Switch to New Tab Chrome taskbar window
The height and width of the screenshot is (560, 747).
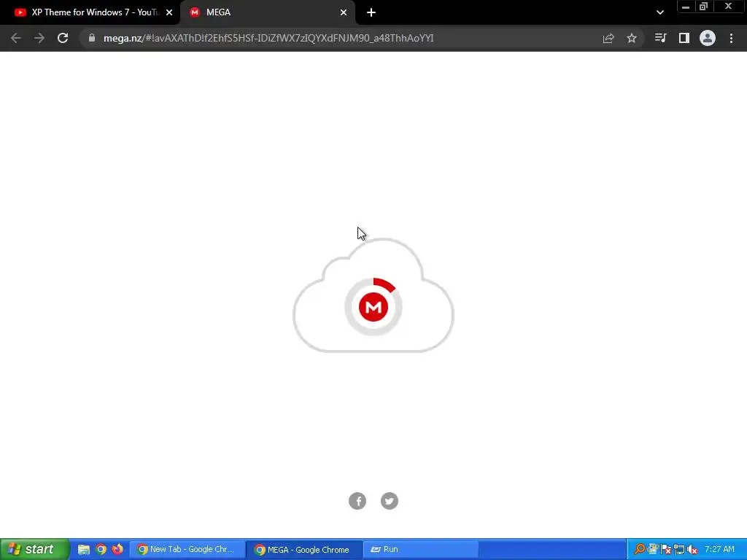187,550
